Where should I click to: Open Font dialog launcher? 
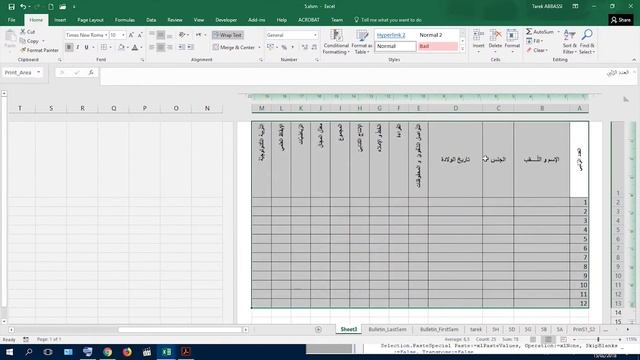(x=142, y=60)
